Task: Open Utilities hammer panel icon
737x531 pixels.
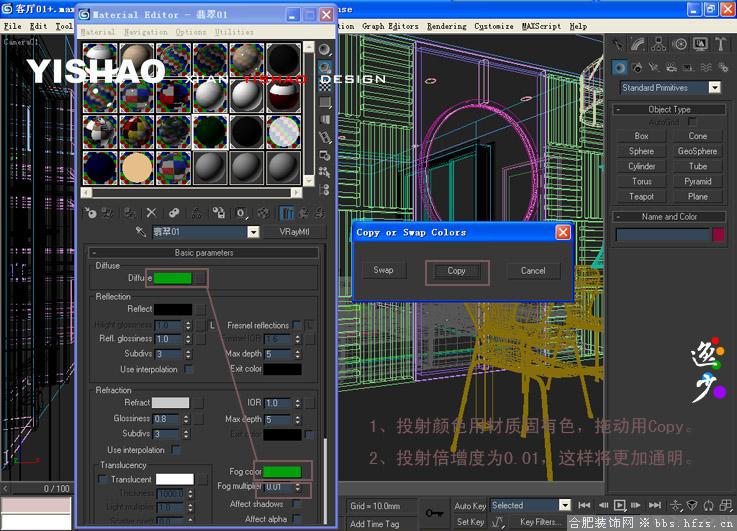Action: [720, 44]
